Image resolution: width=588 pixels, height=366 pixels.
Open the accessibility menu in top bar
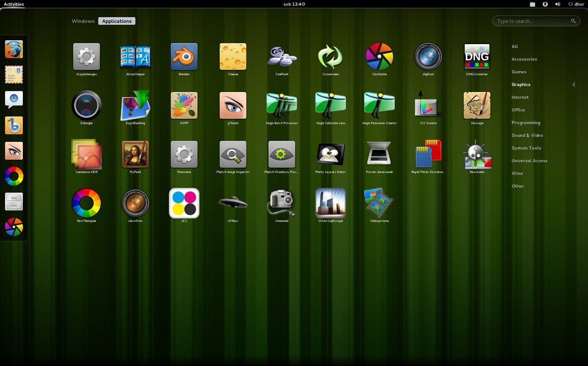(x=545, y=4)
